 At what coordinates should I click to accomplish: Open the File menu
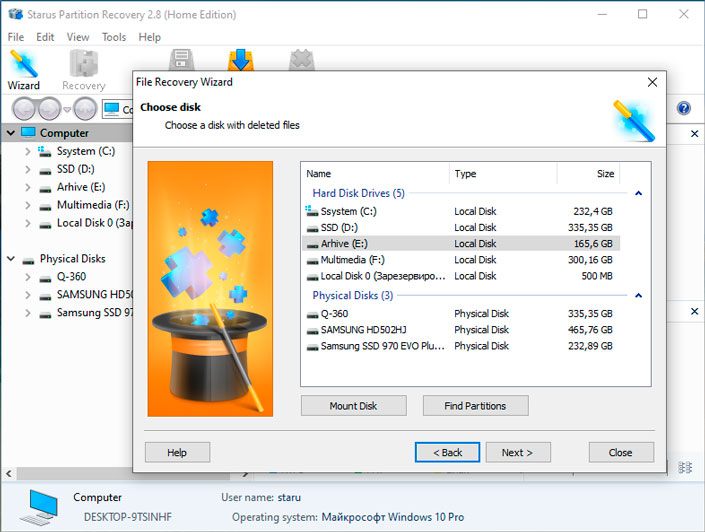[16, 37]
